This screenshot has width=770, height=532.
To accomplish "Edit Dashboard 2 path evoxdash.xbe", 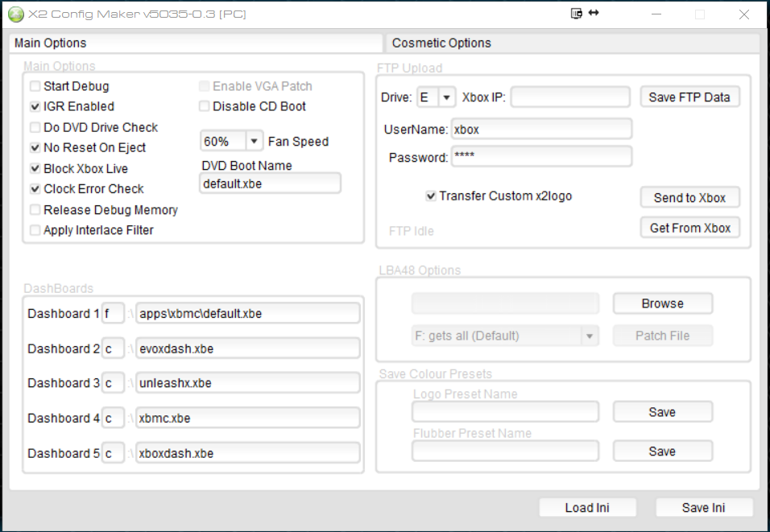I will tap(248, 348).
